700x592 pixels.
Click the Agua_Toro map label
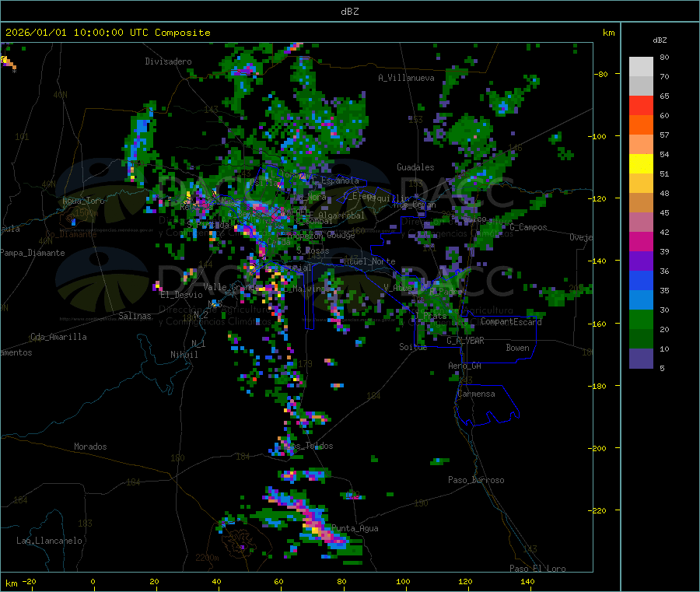coord(83,201)
